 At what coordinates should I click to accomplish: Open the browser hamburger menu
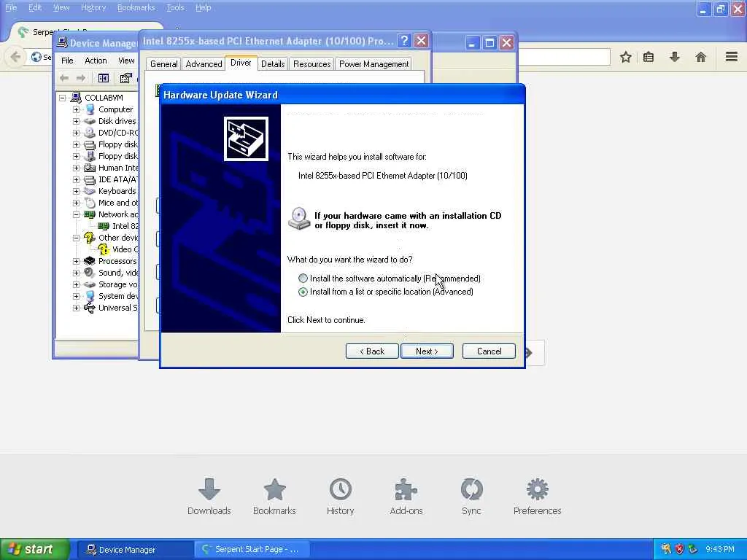pyautogui.click(x=732, y=57)
